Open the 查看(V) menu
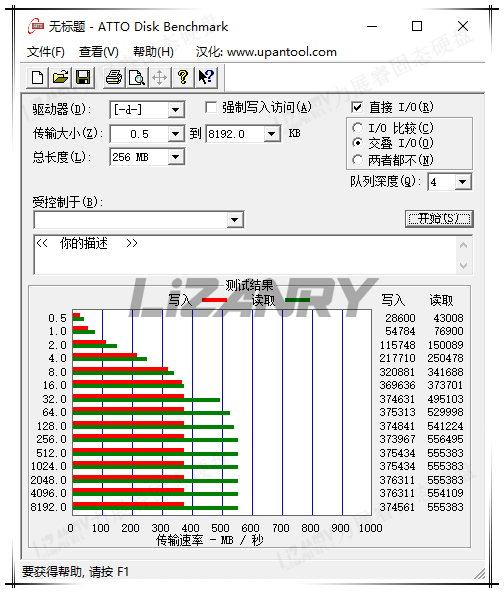Viewport: 504px width, 593px height. coord(99,52)
